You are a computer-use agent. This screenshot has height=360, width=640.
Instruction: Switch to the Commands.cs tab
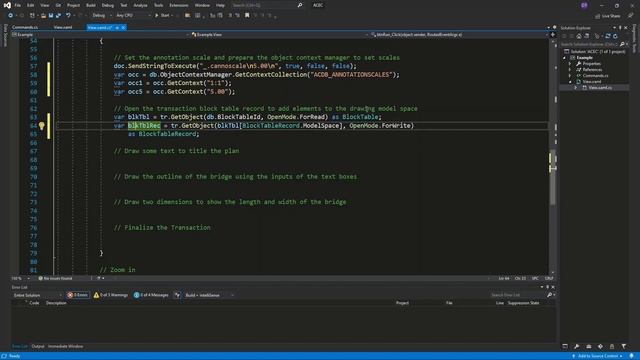[24, 27]
